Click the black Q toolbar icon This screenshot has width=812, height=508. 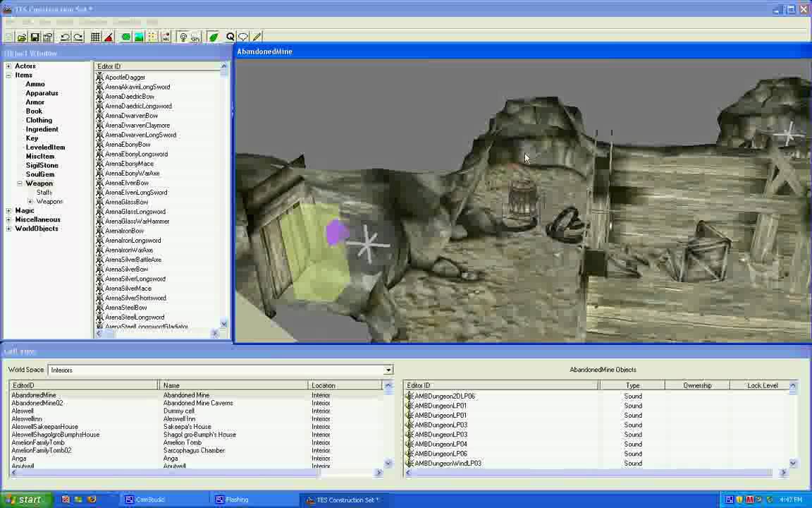(230, 36)
